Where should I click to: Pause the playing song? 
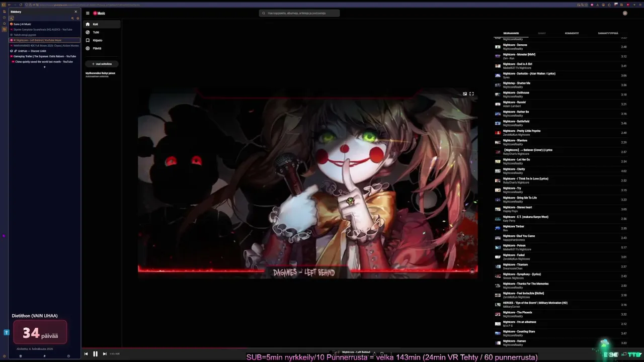pos(95,354)
